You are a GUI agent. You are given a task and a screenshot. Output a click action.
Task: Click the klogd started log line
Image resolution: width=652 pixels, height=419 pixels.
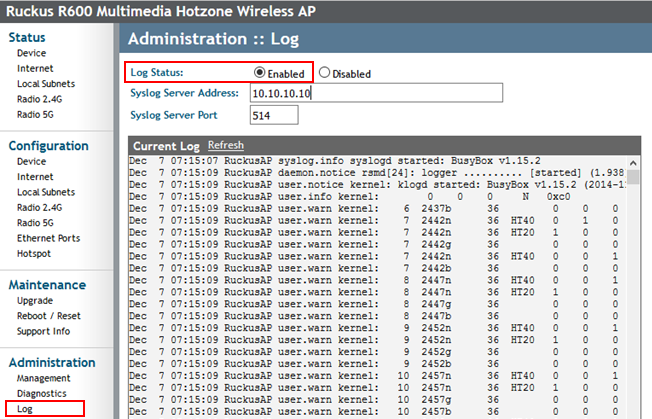pos(376,185)
